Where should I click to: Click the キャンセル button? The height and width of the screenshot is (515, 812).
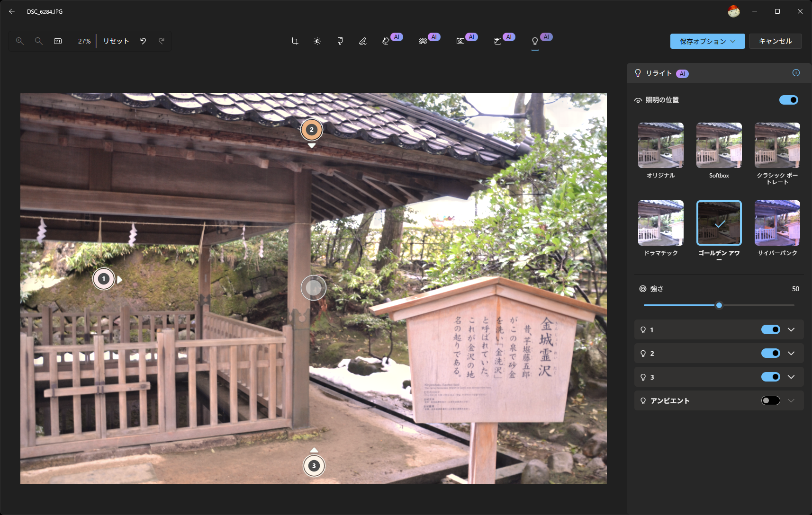pyautogui.click(x=776, y=41)
